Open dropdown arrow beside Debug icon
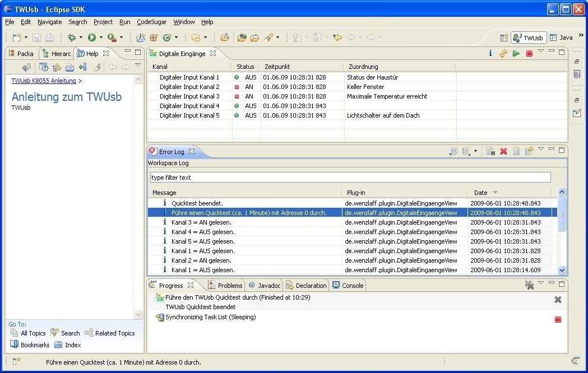The width and height of the screenshot is (588, 373). [81, 38]
